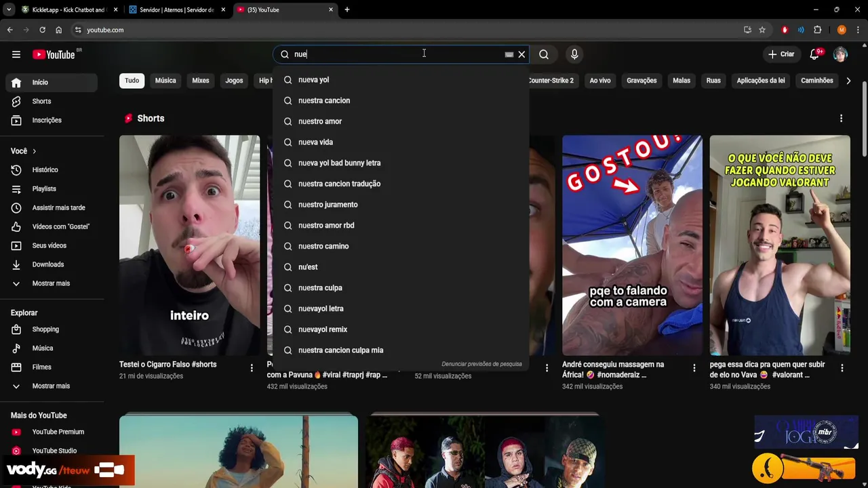Screen dimensions: 868x488
Task: Click the Criar button
Action: pyautogui.click(x=781, y=54)
